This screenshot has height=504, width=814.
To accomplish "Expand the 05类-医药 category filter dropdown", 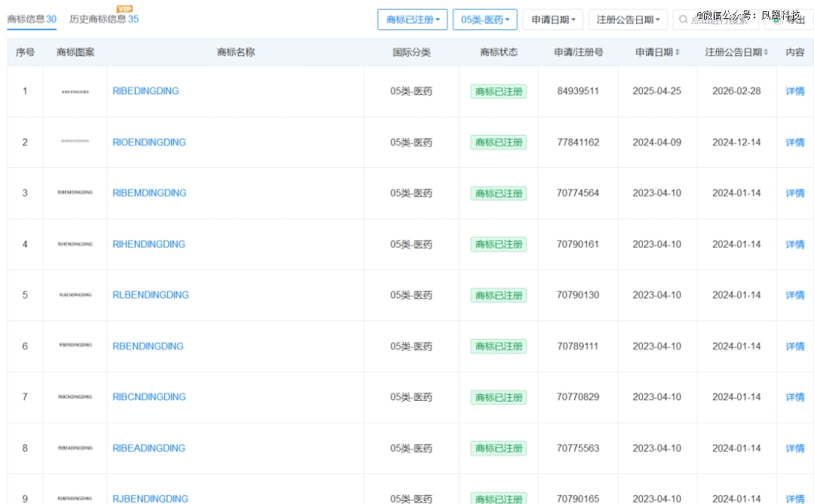I will pos(485,20).
